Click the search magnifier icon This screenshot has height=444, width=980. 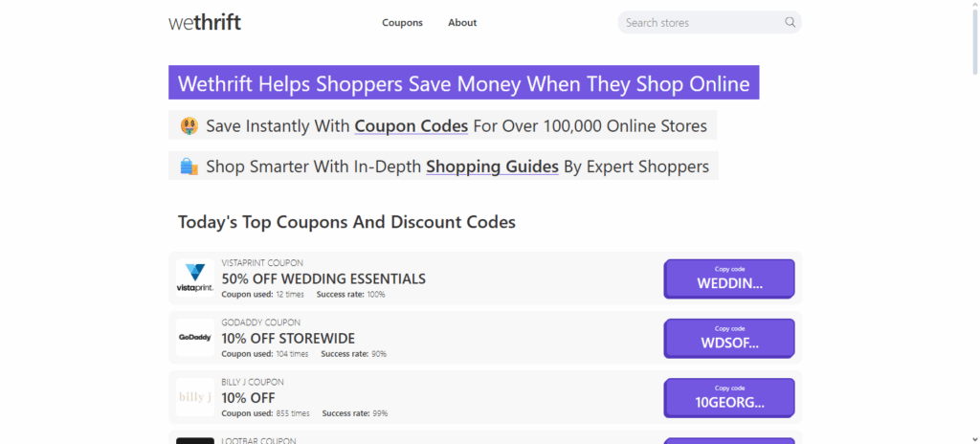coord(790,22)
